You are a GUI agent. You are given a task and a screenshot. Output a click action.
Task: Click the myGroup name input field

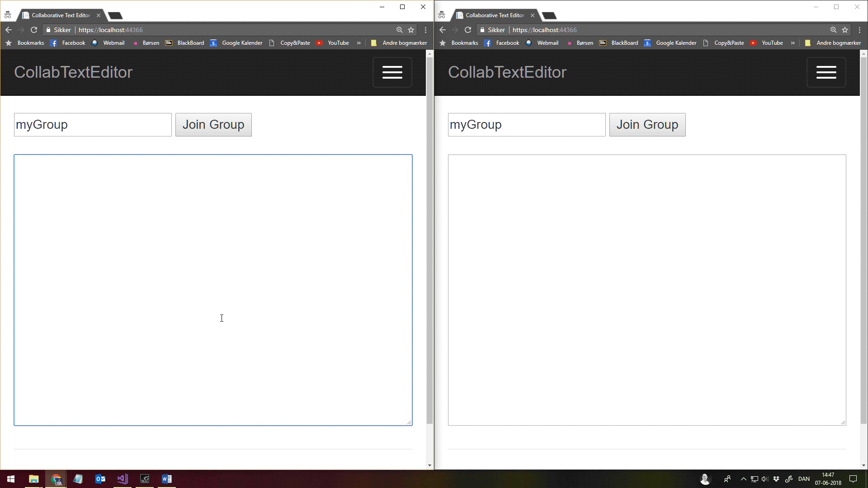[x=93, y=125]
